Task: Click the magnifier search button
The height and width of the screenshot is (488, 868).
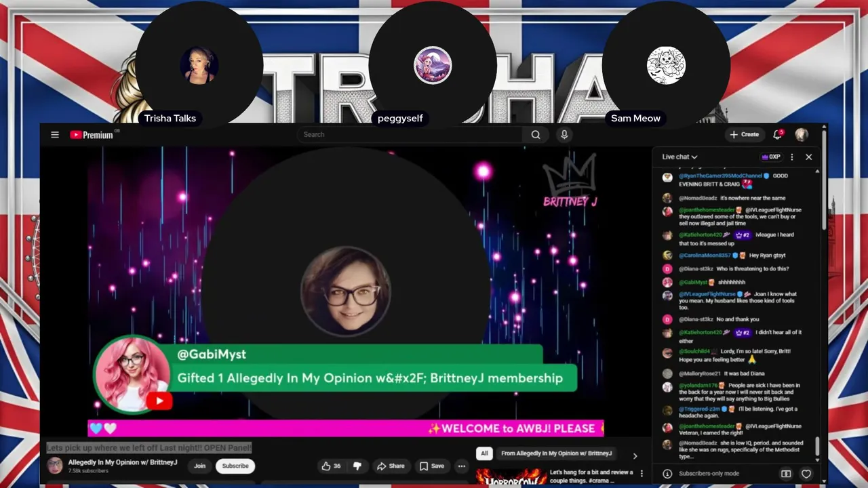Action: click(536, 135)
